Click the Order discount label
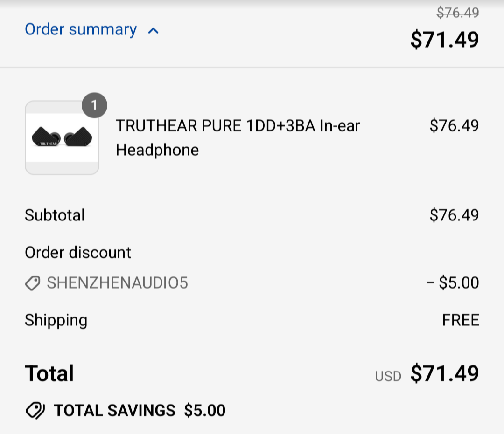Image resolution: width=504 pixels, height=434 pixels. point(78,253)
